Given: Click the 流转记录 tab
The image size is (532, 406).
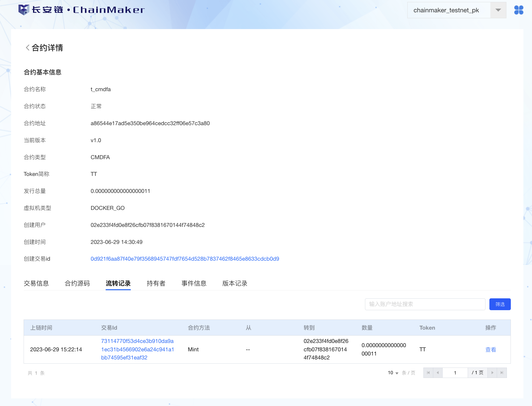Looking at the screenshot, I should 118,283.
